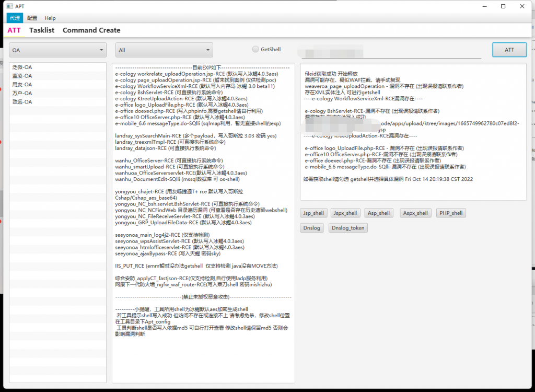535x392 pixels.
Task: Click weaveroa_page_uploadOperation output line
Action: tap(384, 86)
